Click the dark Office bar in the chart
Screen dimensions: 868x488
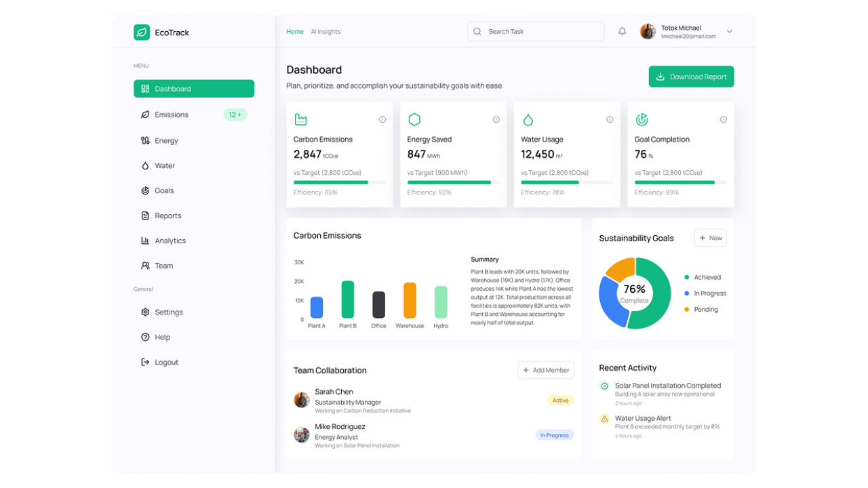point(378,305)
